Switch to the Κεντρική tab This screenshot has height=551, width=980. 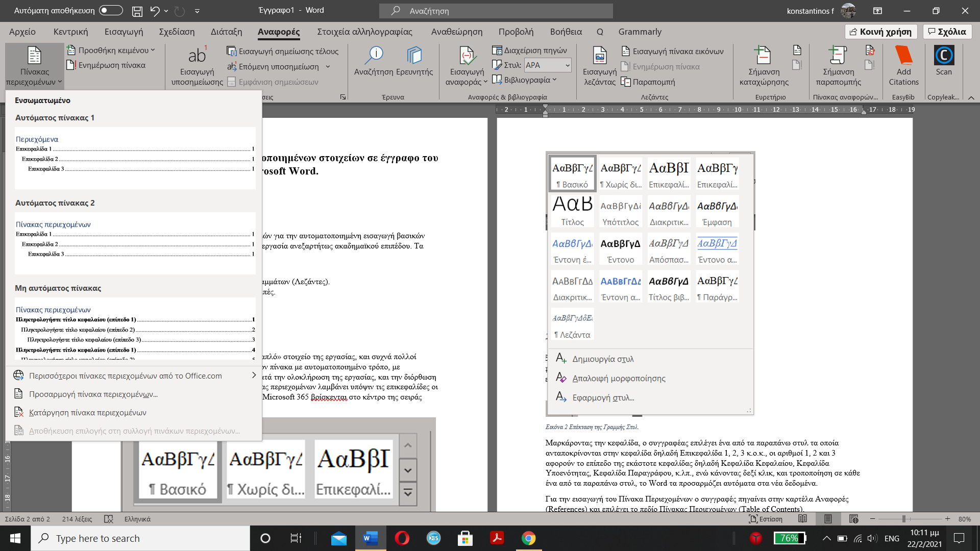point(70,32)
